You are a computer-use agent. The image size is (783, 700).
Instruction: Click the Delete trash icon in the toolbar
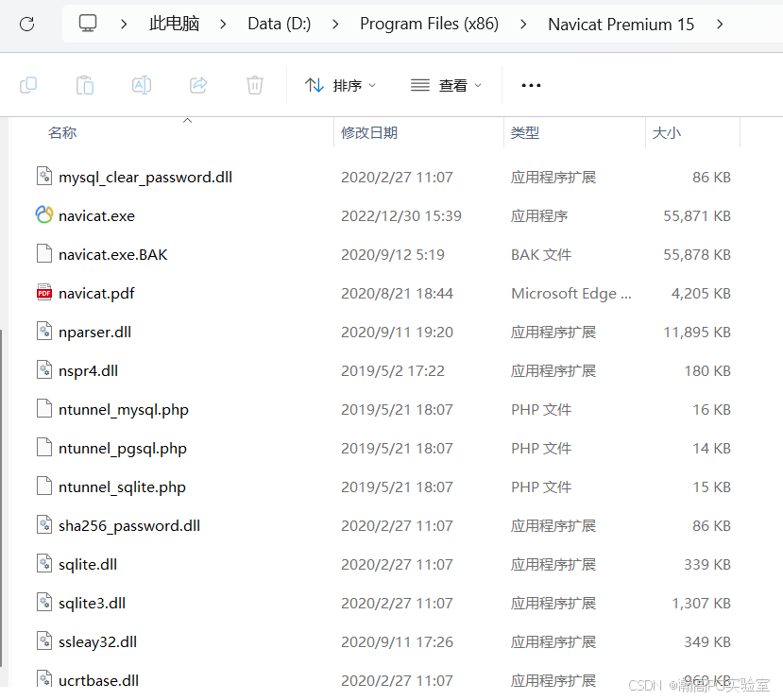point(255,85)
